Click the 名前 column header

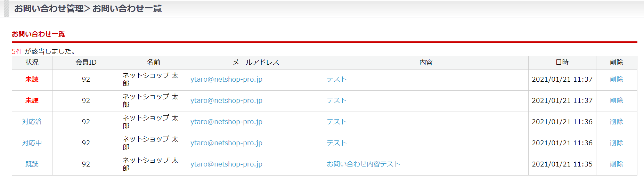(x=154, y=63)
